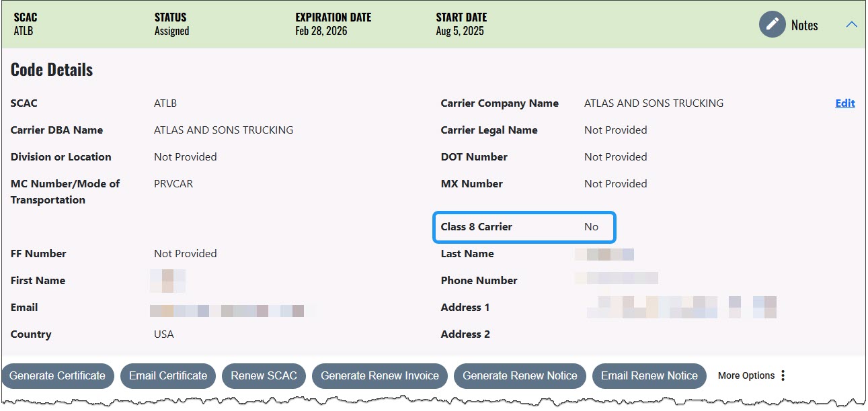Open the Edit link for Code Details
This screenshot has width=868, height=411.
click(844, 103)
